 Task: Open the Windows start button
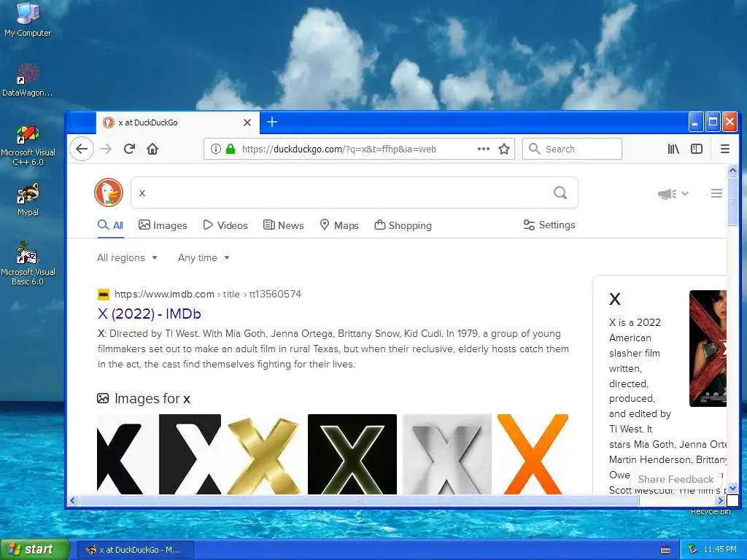click(x=35, y=550)
